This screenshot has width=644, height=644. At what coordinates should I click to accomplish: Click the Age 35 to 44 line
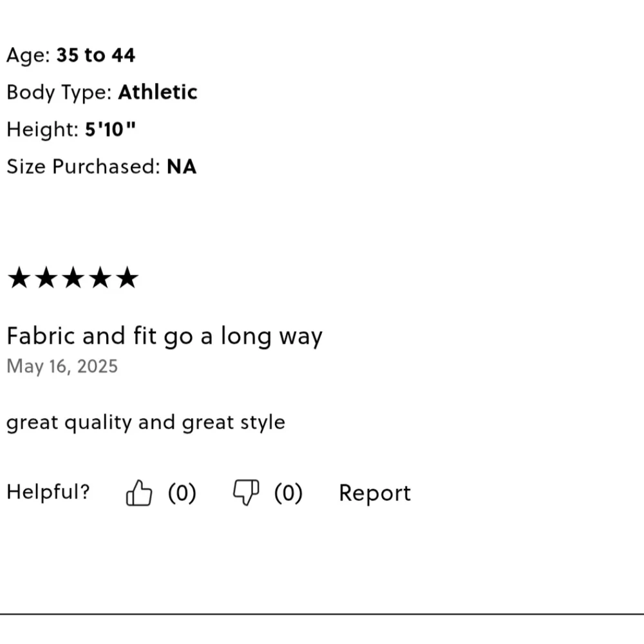click(x=71, y=55)
